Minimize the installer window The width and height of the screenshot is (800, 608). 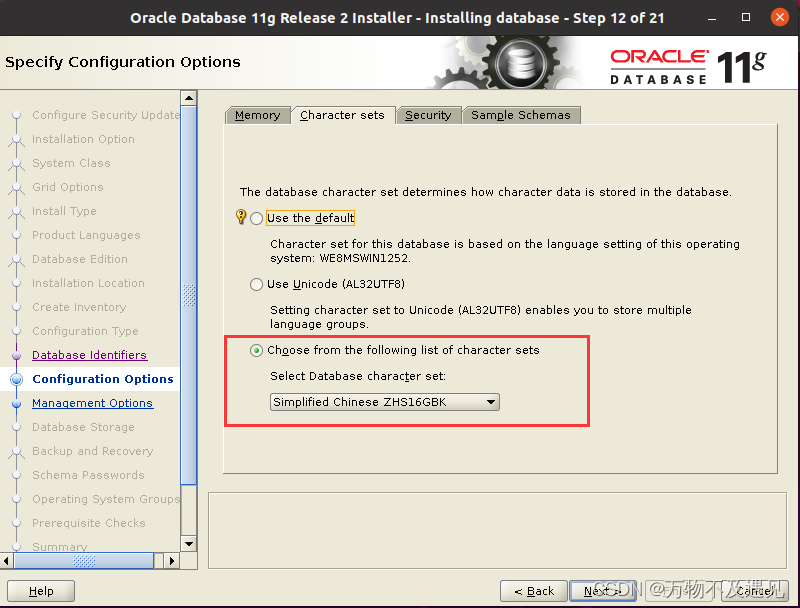tap(712, 18)
